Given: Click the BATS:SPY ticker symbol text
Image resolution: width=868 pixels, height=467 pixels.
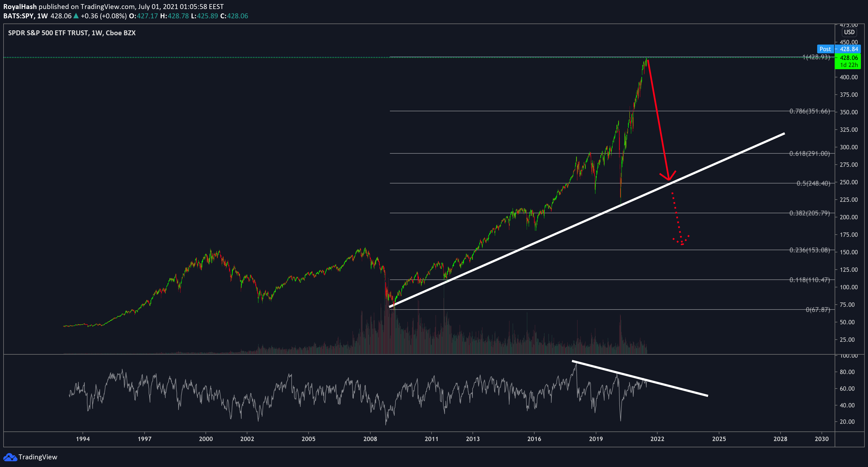Looking at the screenshot, I should (x=18, y=16).
